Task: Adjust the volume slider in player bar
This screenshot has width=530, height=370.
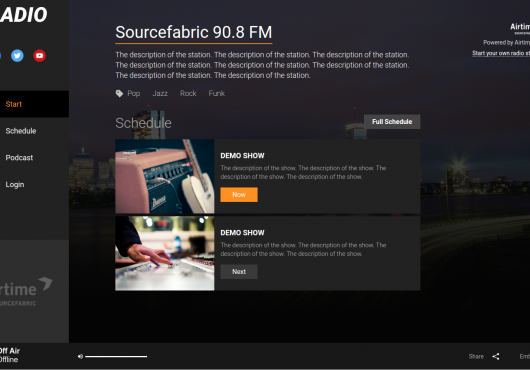Action: coord(116,356)
